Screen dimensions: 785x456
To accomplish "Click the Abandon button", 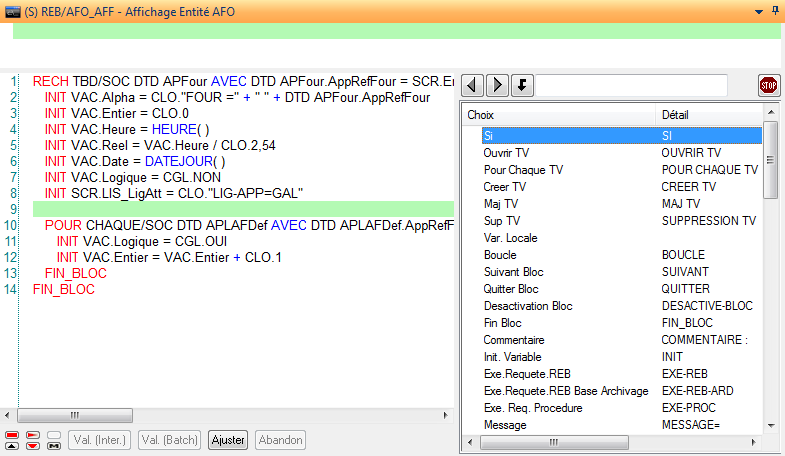I will 280,440.
